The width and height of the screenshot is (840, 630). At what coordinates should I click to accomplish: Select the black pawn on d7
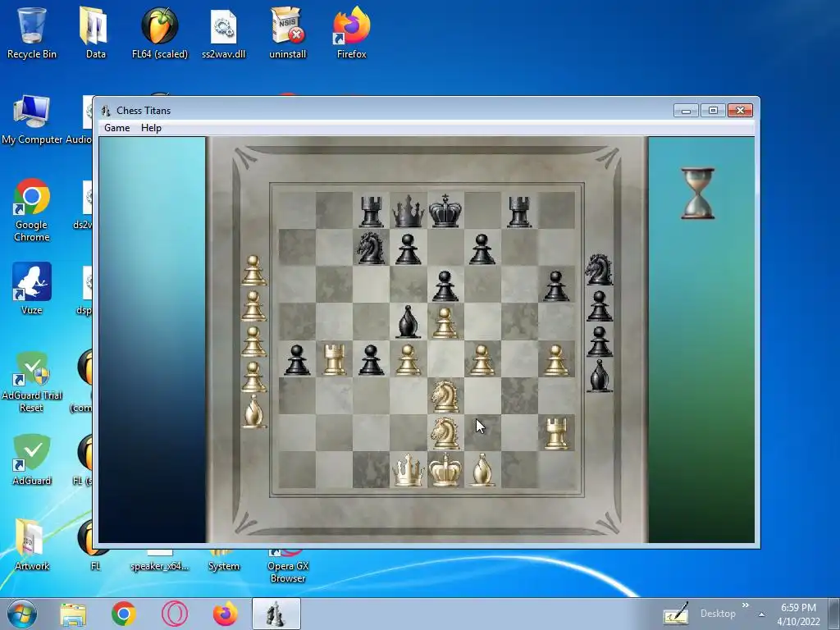408,249
